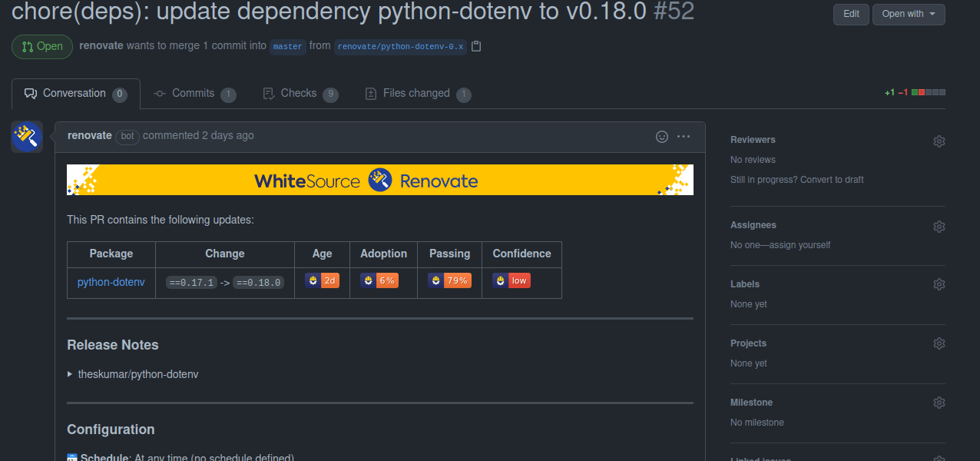The width and height of the screenshot is (980, 461).
Task: Click the Confidence low badge
Action: point(512,280)
